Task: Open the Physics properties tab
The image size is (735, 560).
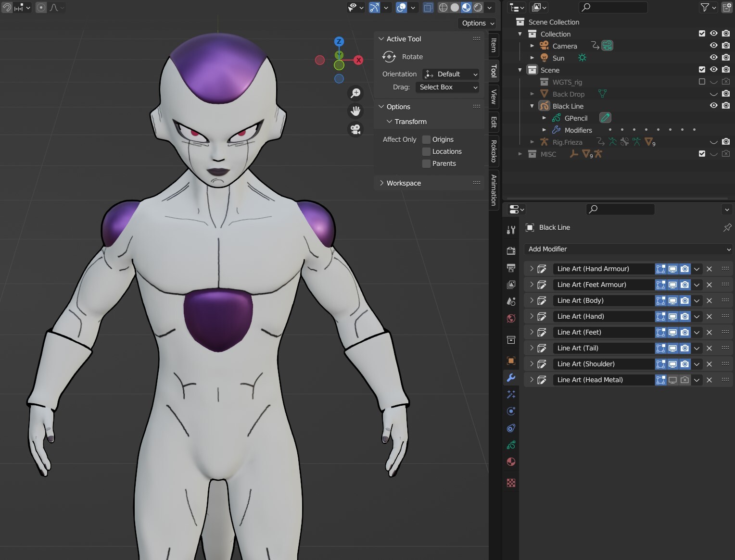Action: (x=511, y=411)
